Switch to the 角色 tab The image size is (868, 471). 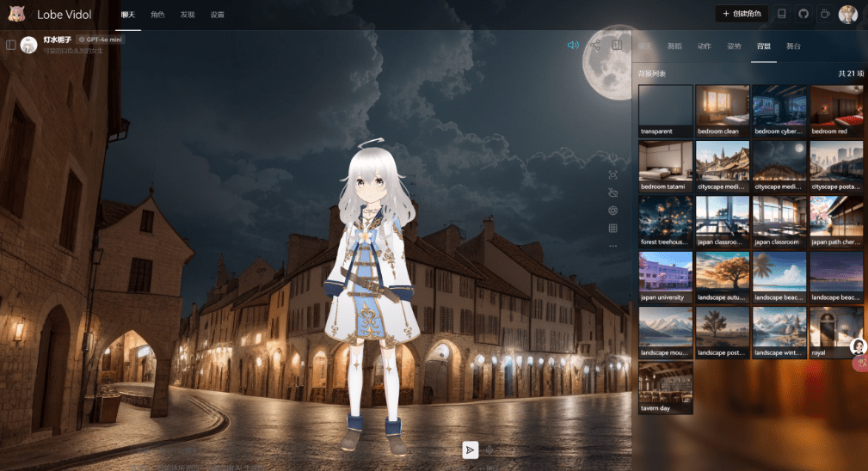click(x=157, y=15)
